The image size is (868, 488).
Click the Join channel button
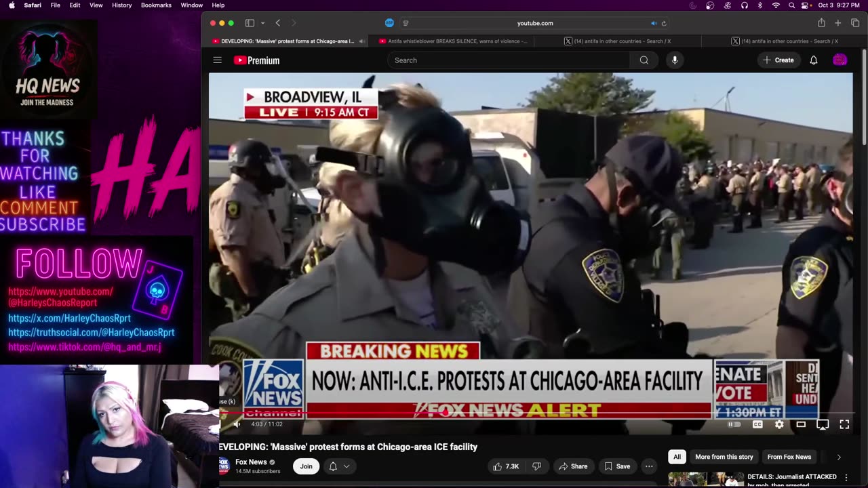pyautogui.click(x=307, y=466)
